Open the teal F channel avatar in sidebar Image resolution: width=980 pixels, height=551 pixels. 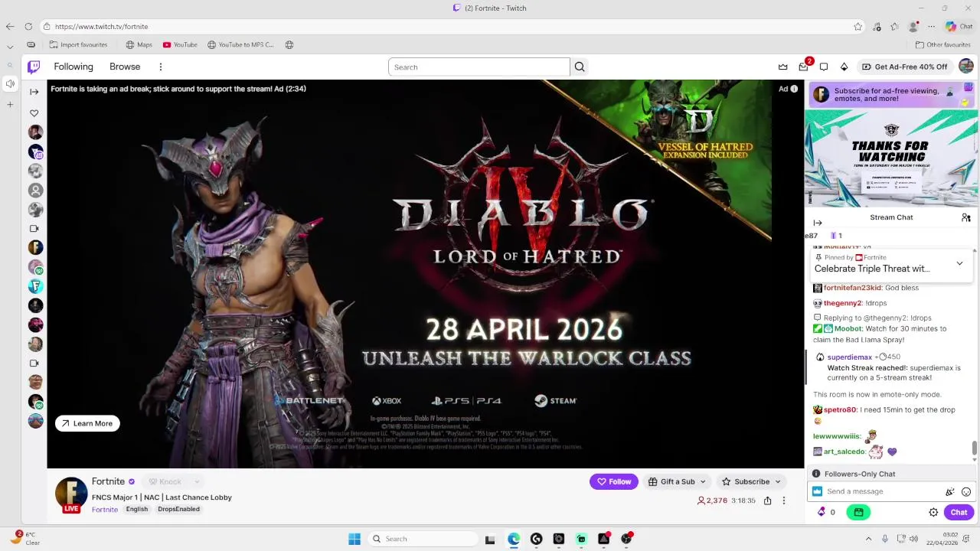click(x=35, y=286)
